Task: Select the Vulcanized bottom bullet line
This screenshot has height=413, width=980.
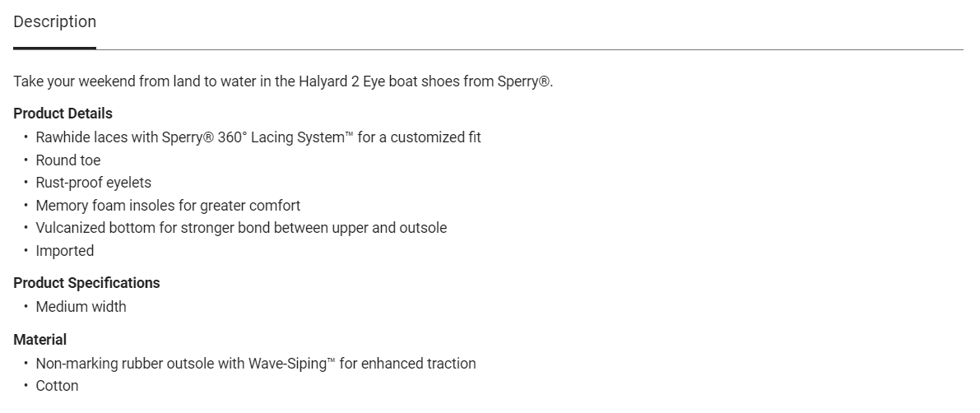Action: tap(241, 228)
